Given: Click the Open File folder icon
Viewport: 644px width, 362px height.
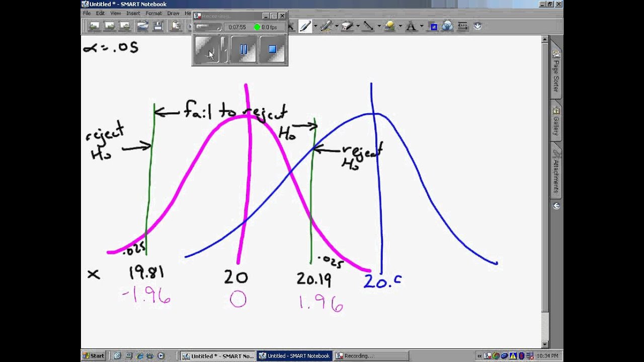Looking at the screenshot, I should [142, 26].
